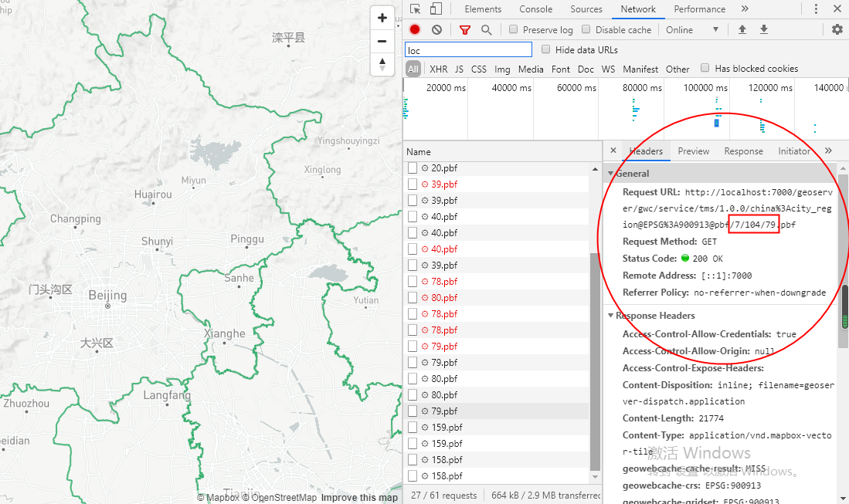Reset map bearing with compass button
The height and width of the screenshot is (504, 849).
[x=382, y=64]
